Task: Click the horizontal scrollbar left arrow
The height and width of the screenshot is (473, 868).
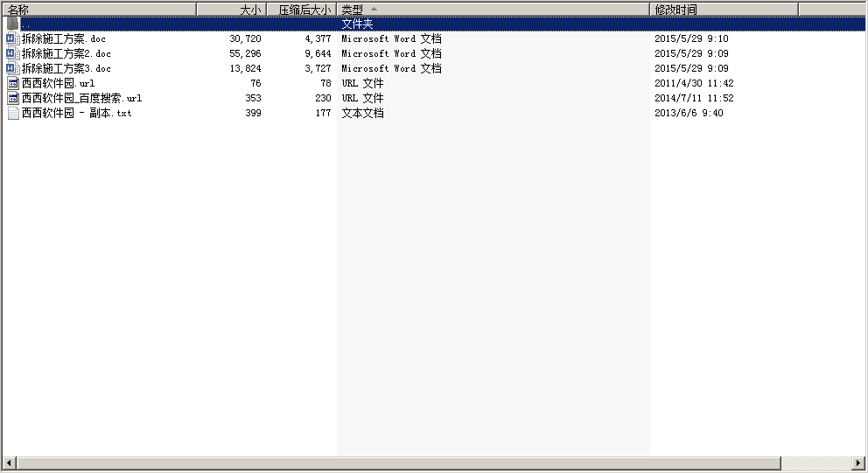Action: point(9,463)
